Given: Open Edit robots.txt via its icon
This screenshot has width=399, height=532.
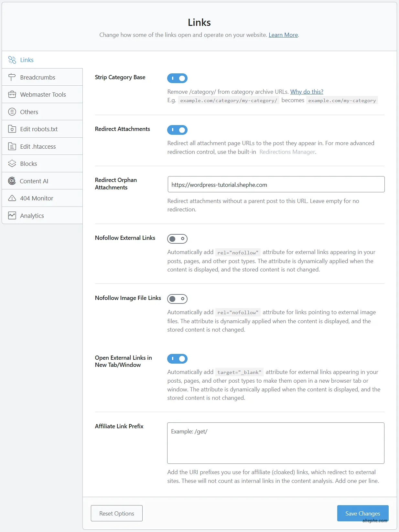Looking at the screenshot, I should point(12,129).
